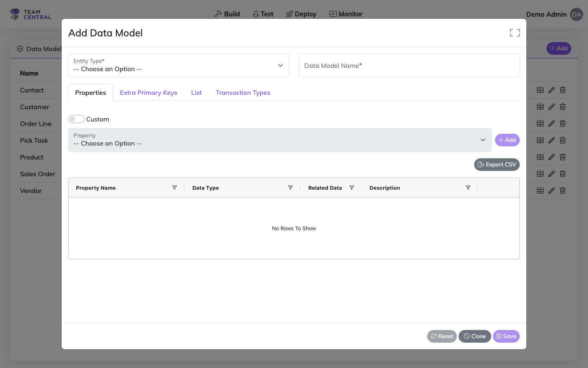The width and height of the screenshot is (588, 368).
Task: Edit the Product data model
Action: (x=552, y=157)
